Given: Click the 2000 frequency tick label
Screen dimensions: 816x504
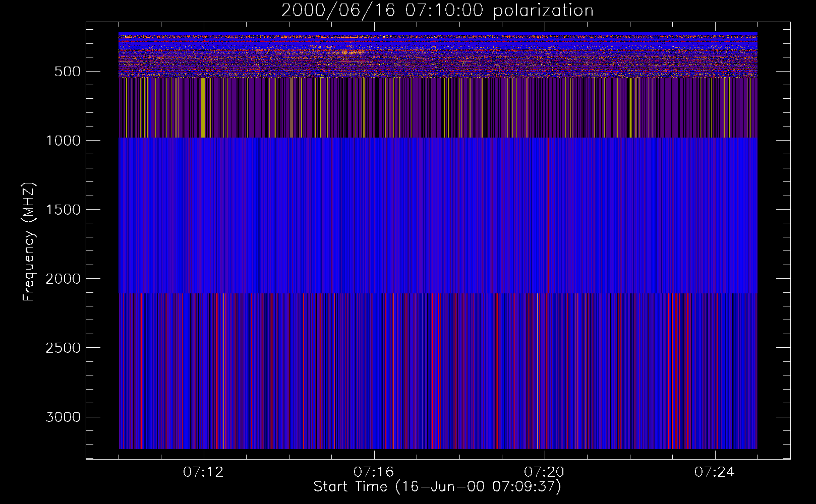Looking at the screenshot, I should point(63,279).
